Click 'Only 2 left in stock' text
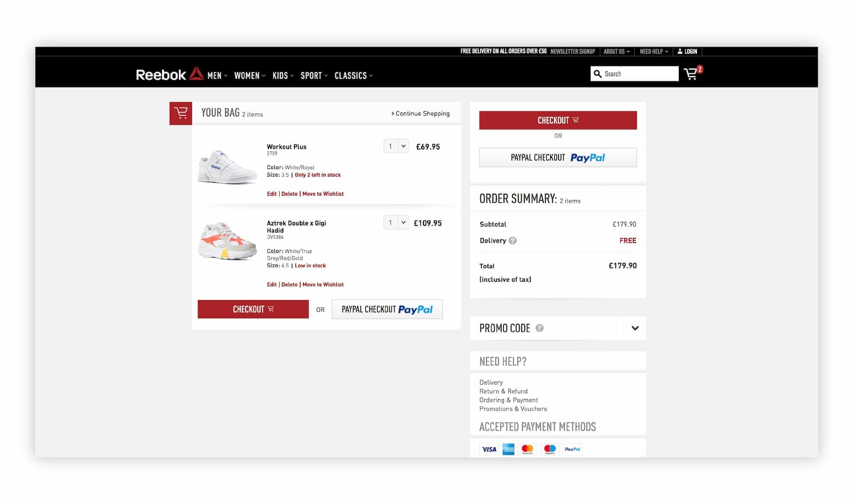Image resolution: width=854 pixels, height=504 pixels. 318,175
